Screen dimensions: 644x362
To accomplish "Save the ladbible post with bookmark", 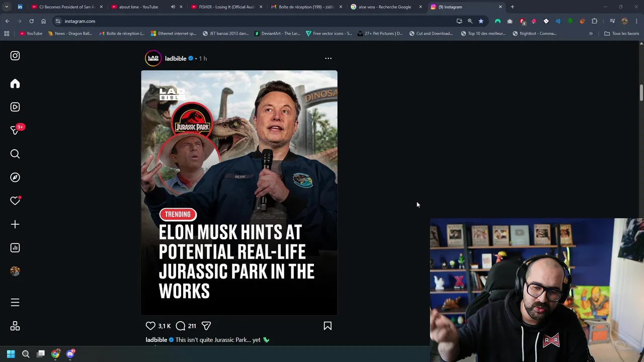I will (328, 326).
